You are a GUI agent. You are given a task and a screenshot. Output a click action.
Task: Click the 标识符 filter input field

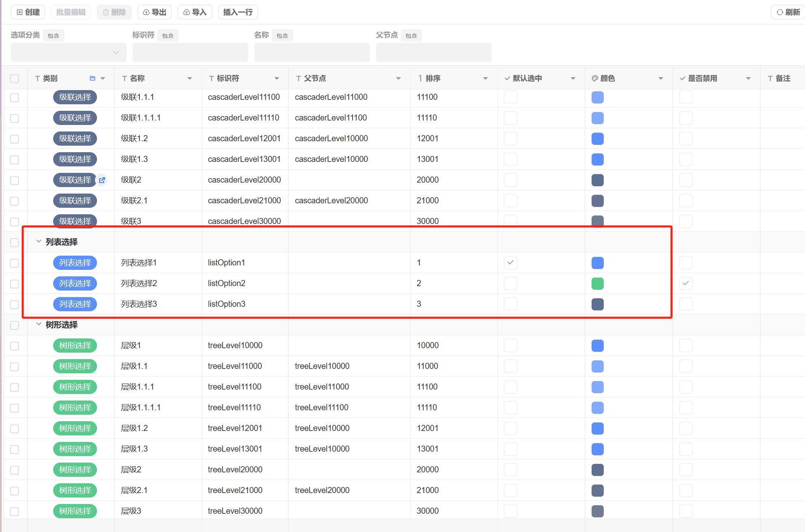[x=190, y=52]
